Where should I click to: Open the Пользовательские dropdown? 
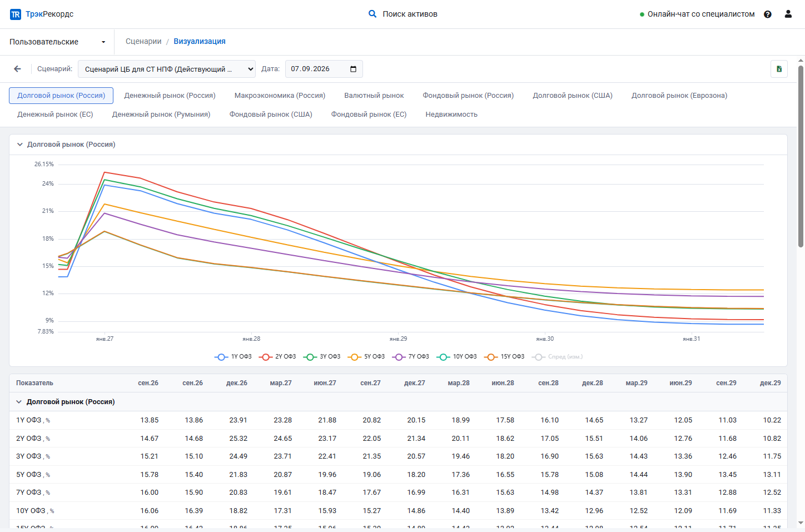tap(57, 42)
